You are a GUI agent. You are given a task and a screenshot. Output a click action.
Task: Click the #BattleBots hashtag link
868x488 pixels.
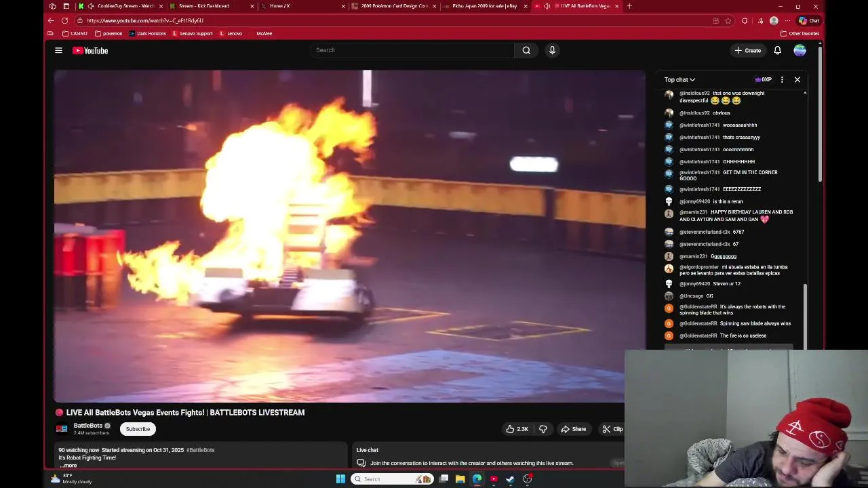[x=201, y=450]
